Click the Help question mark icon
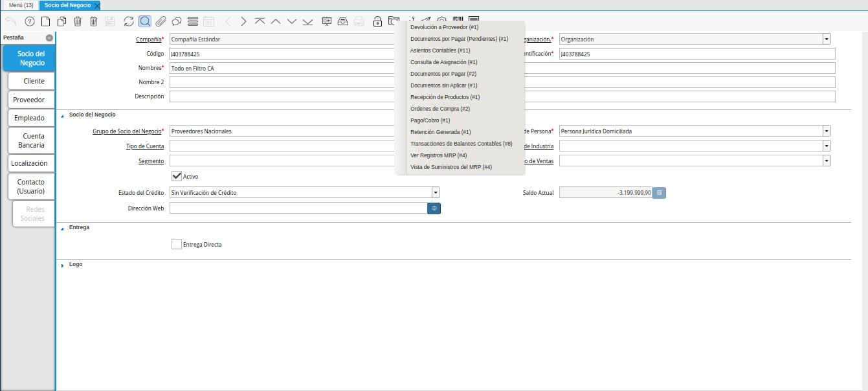The height and width of the screenshot is (391, 868). [x=29, y=21]
